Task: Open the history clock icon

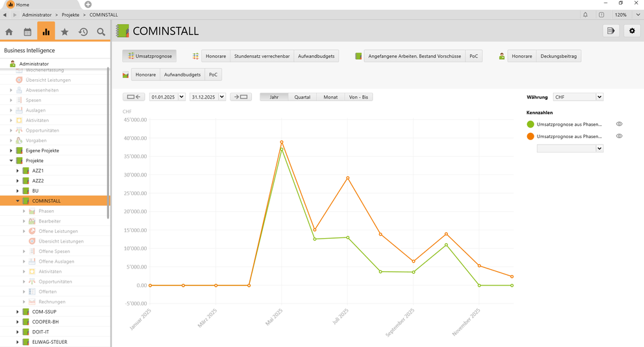Action: 83,32
